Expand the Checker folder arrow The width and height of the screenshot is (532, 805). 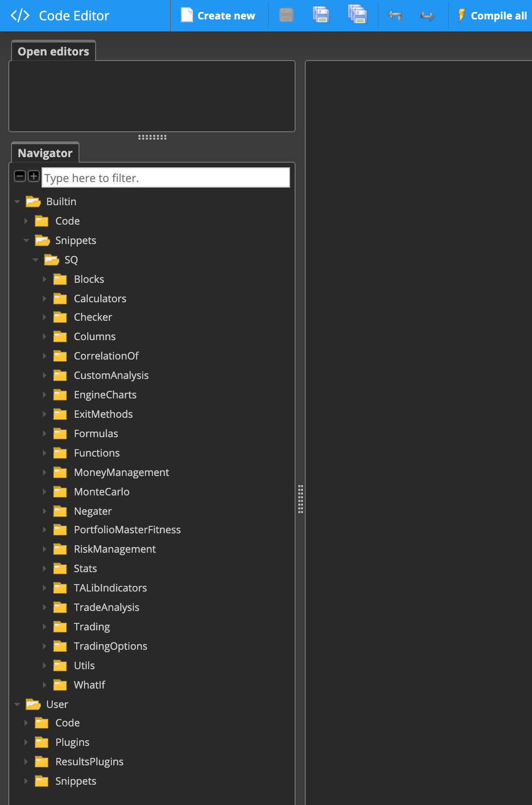[x=44, y=317]
